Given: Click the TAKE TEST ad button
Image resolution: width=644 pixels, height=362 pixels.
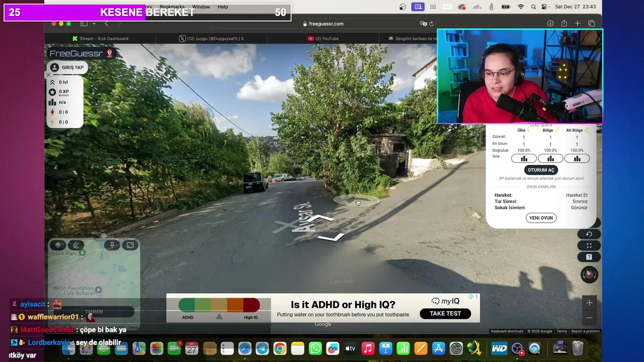Looking at the screenshot, I should pyautogui.click(x=445, y=313).
